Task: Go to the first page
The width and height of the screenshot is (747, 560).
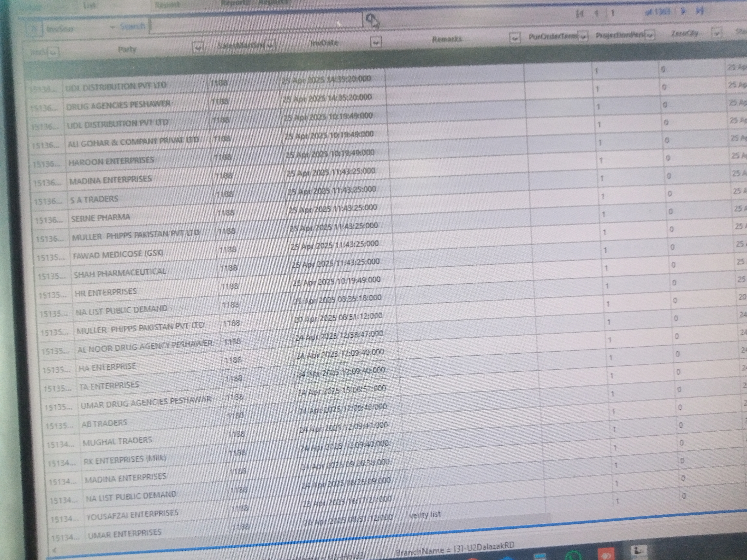Action: pyautogui.click(x=580, y=13)
